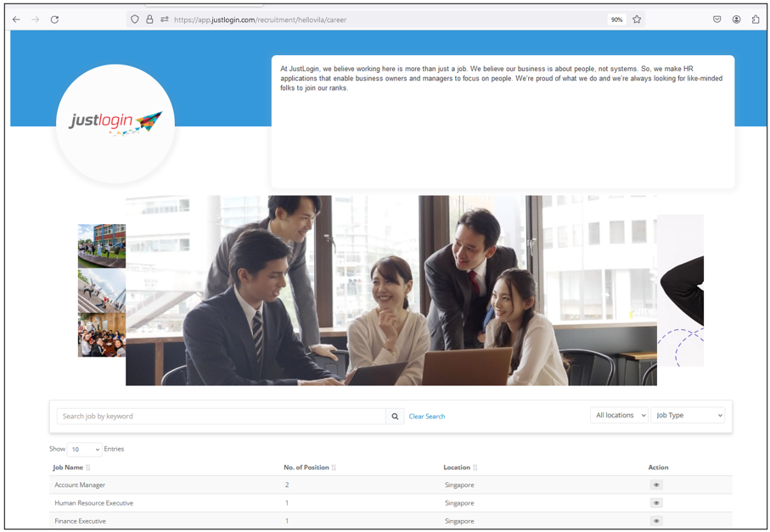Viewport: 770px width, 532px height.
Task: Select the restaurant group selfie thumbnail
Action: 102,334
